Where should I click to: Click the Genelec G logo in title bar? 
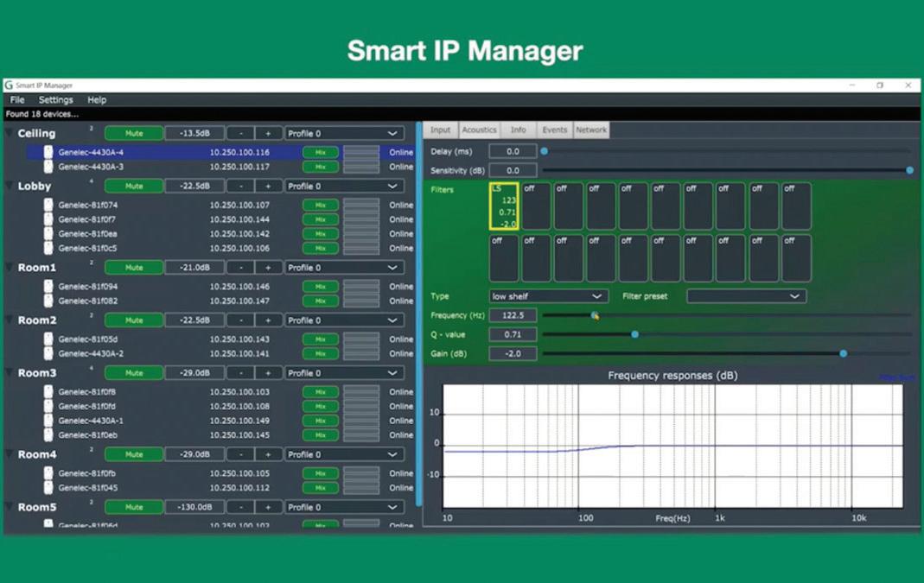(x=9, y=86)
